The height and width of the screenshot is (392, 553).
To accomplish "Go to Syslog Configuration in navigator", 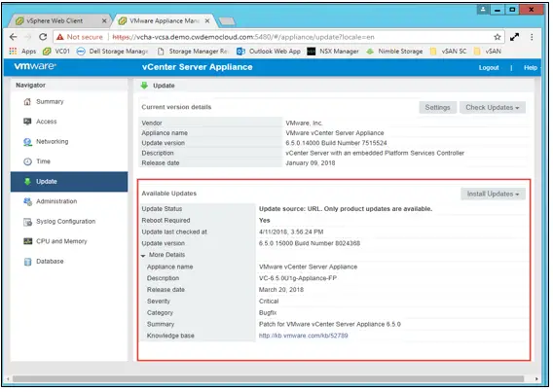I will pyautogui.click(x=66, y=222).
